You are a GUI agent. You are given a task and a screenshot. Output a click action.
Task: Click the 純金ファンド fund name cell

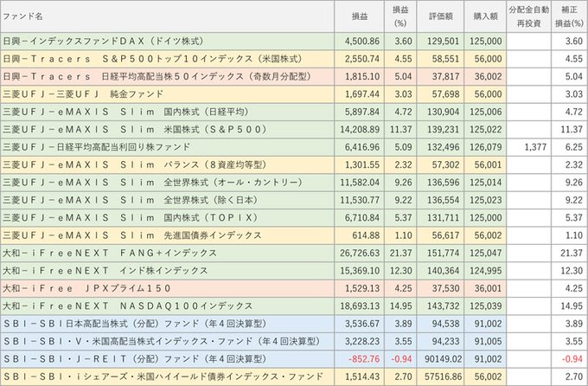[167, 94]
